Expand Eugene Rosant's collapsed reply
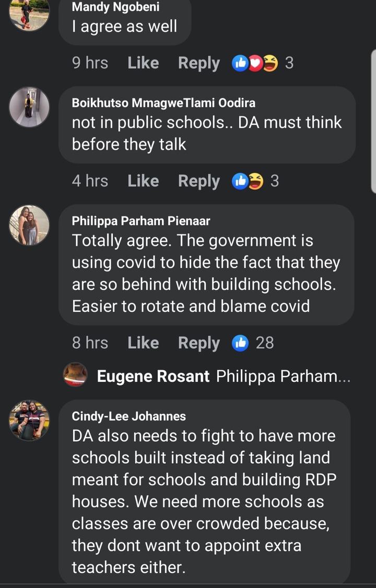The image size is (376, 588). coord(224,376)
